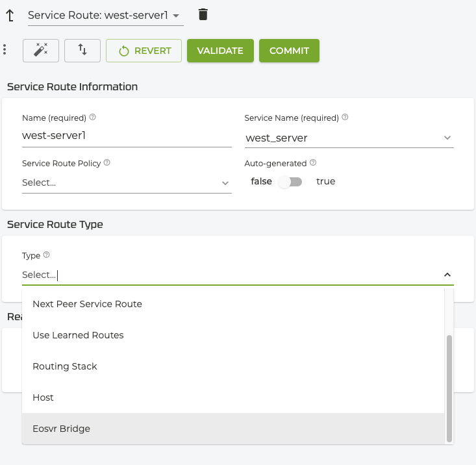Show help for Service Route Policy
The image size is (476, 465).
[x=107, y=163]
